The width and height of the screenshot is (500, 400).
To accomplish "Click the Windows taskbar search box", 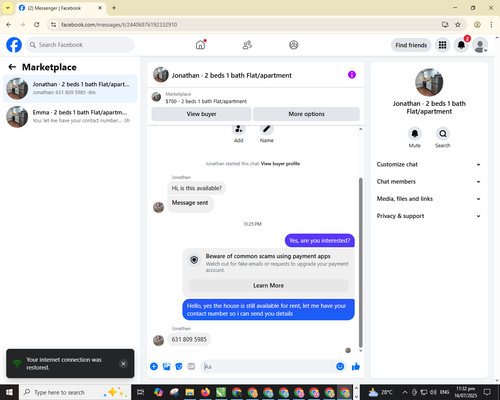I will tap(75, 392).
